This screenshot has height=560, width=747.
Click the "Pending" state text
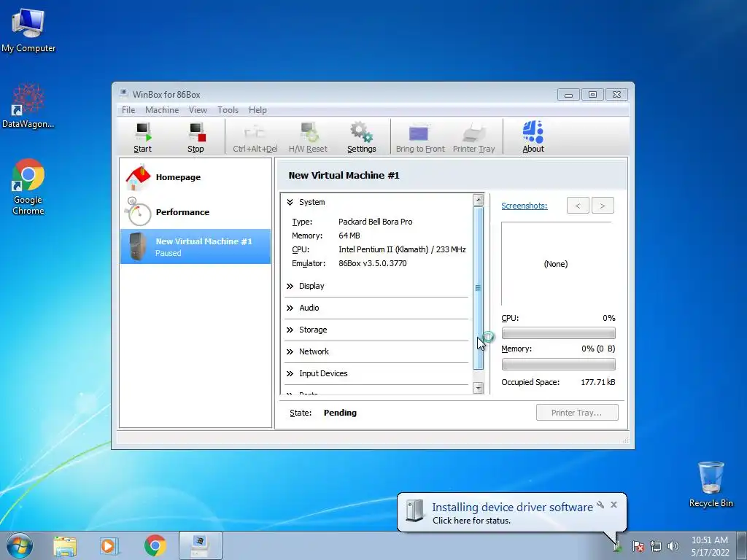(x=340, y=413)
